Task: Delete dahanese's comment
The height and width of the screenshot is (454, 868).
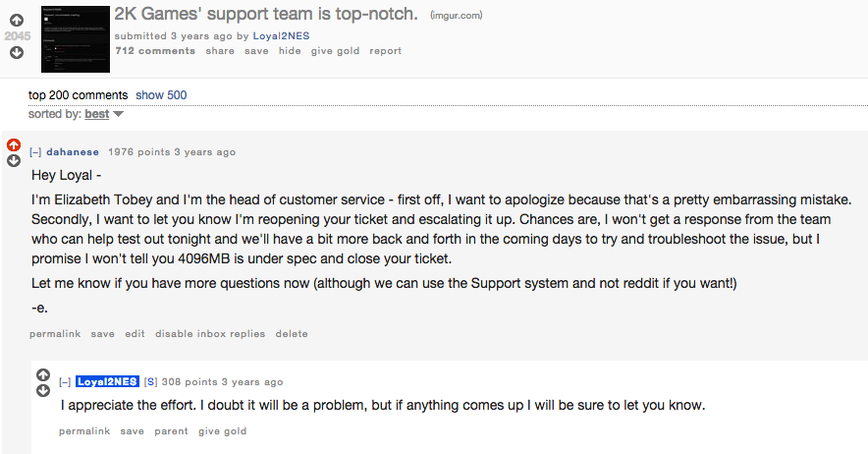Action: (x=292, y=334)
